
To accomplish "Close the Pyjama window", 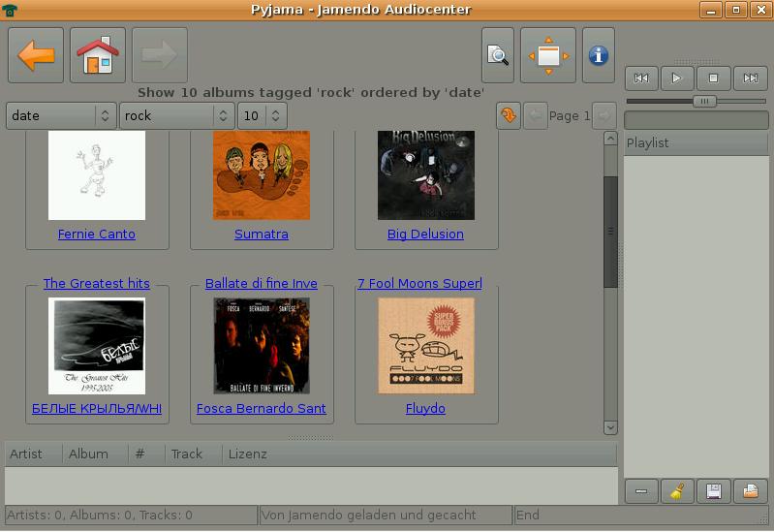I will click(x=760, y=10).
